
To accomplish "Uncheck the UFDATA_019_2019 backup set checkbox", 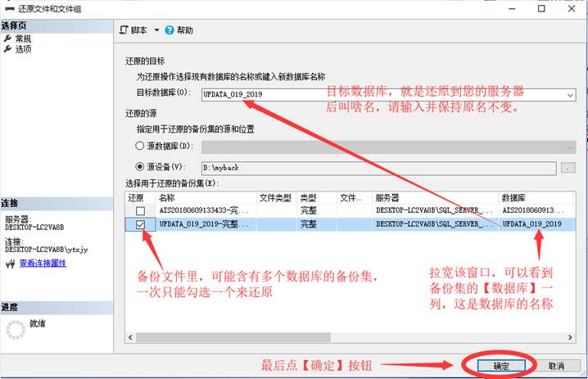I will click(141, 223).
